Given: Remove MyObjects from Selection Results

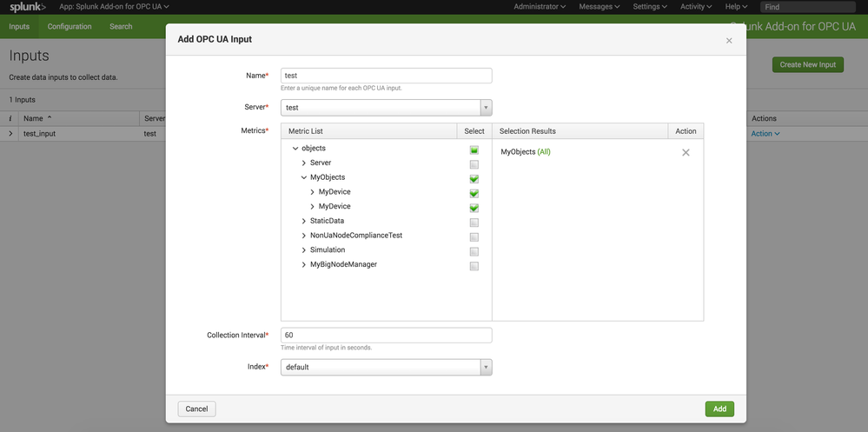Looking at the screenshot, I should pos(686,152).
